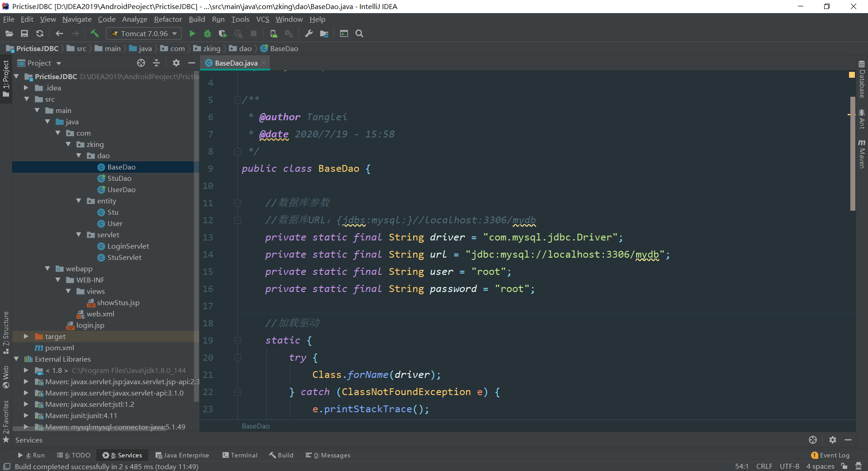Open Project Structure folder icon in toolbar
This screenshot has width=868, height=471.
click(x=324, y=33)
